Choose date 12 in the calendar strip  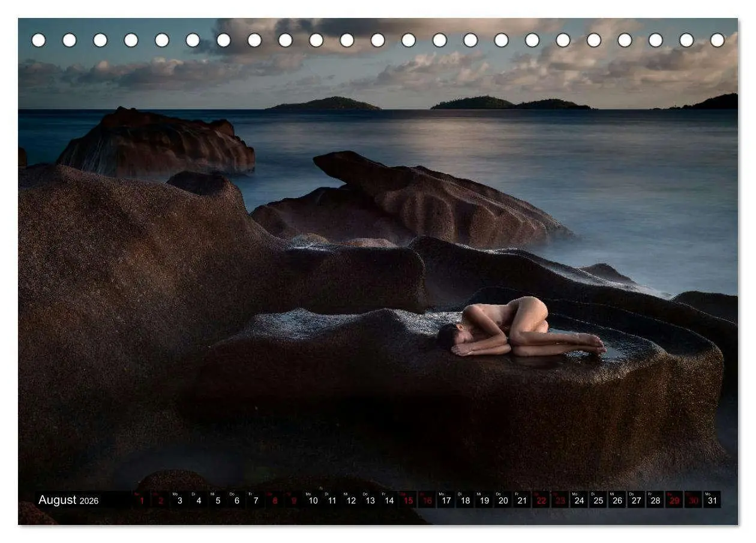point(351,499)
